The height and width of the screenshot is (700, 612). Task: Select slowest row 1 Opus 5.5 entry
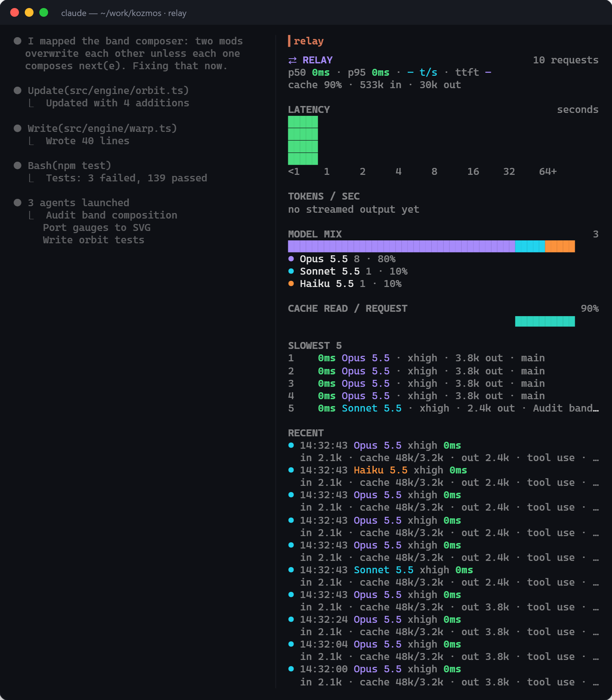coord(416,358)
